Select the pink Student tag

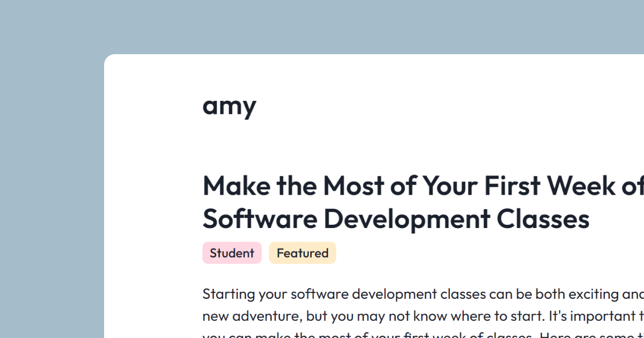(x=232, y=253)
